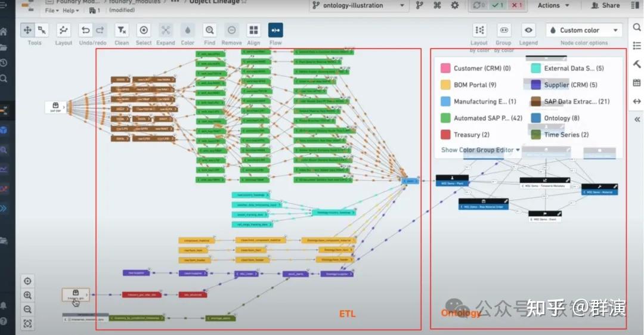Open the home icon in left sidebar
The image size is (644, 335).
pyautogui.click(x=4, y=31)
